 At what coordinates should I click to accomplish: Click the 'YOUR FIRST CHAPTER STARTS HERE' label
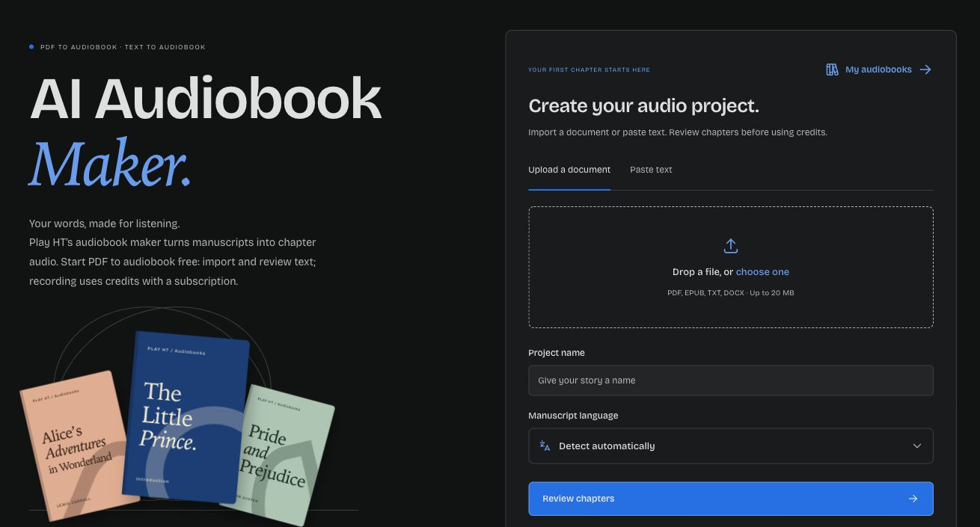(x=589, y=70)
